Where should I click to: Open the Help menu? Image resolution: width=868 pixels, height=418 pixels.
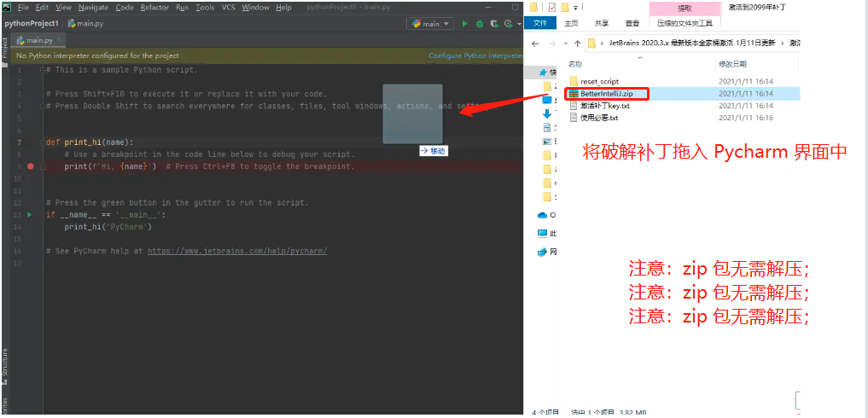[x=283, y=8]
